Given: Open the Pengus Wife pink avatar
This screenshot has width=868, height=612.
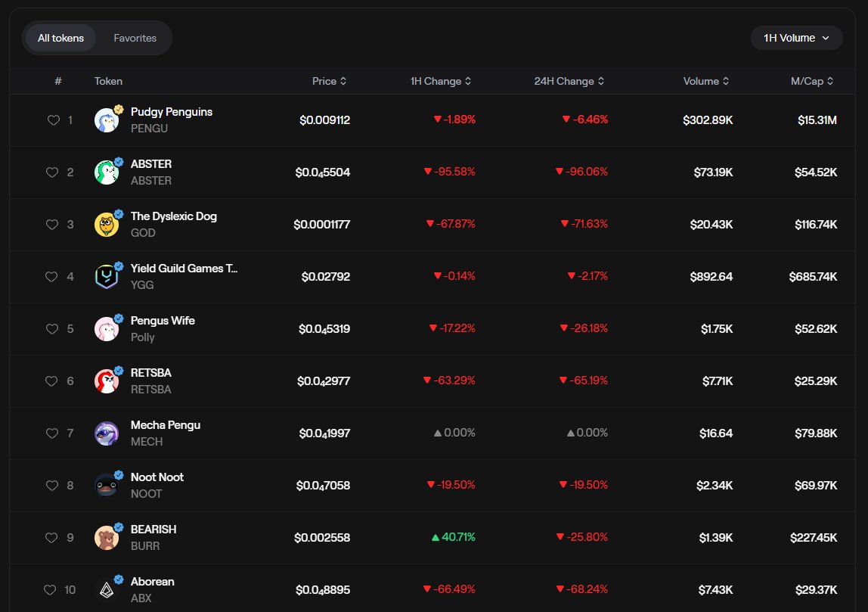Looking at the screenshot, I should tap(107, 329).
